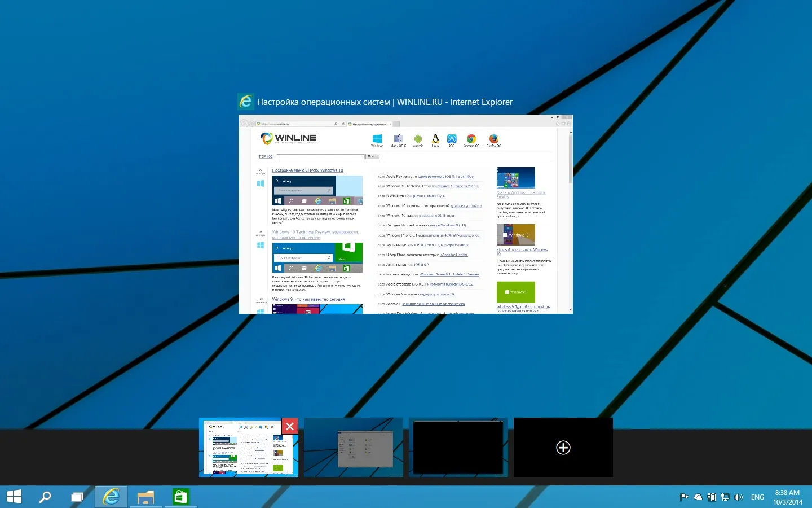Open the volume speaker tray icon
This screenshot has width=812, height=508.
pyautogui.click(x=739, y=497)
